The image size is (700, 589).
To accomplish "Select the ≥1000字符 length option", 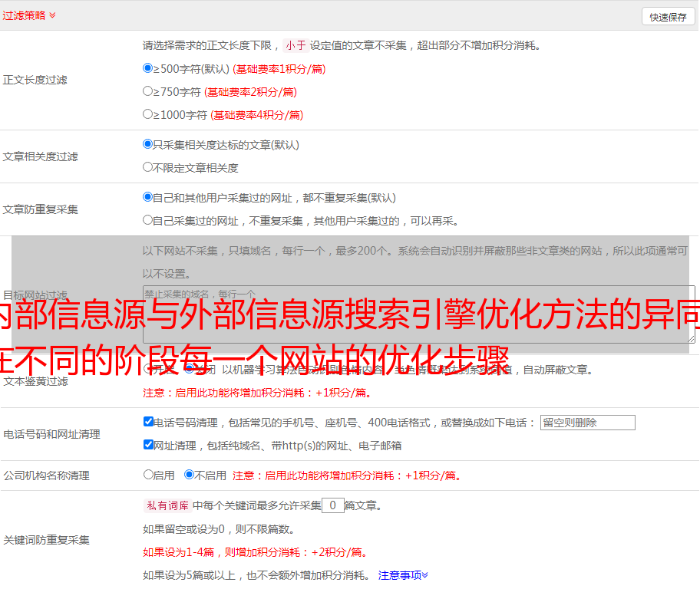I will click(x=147, y=114).
